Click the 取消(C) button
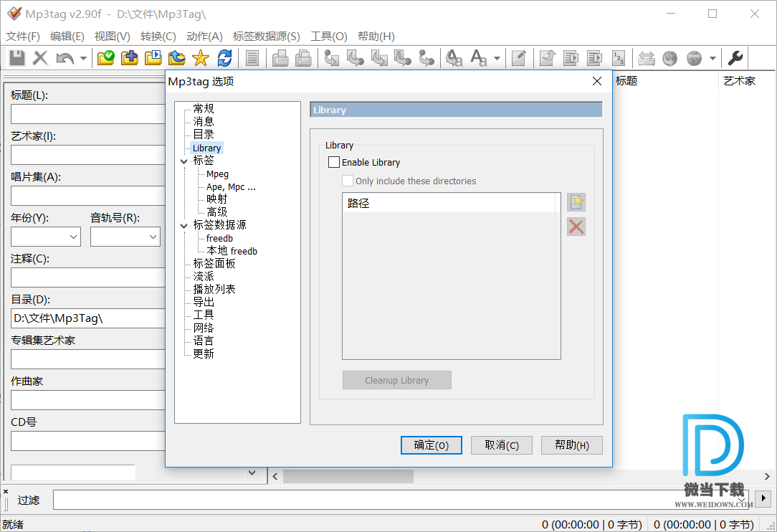This screenshot has height=532, width=777. [x=502, y=445]
